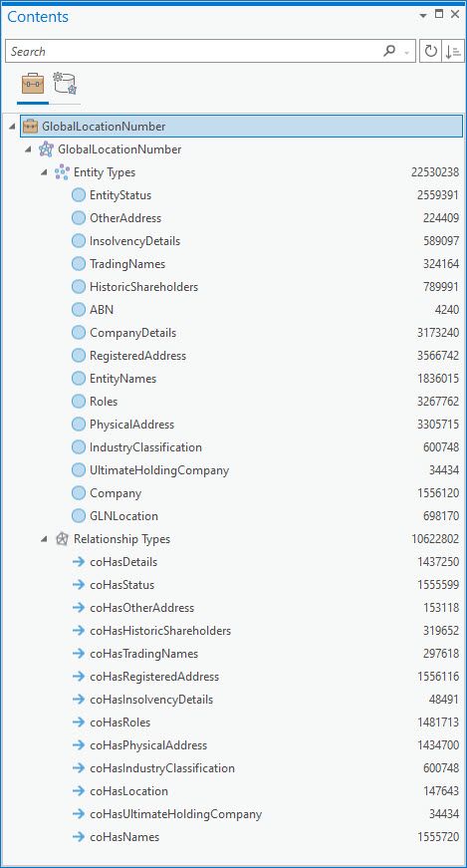Select the coHasPhysicalAddress relationship type
Screen dimensions: 467x868
point(148,745)
